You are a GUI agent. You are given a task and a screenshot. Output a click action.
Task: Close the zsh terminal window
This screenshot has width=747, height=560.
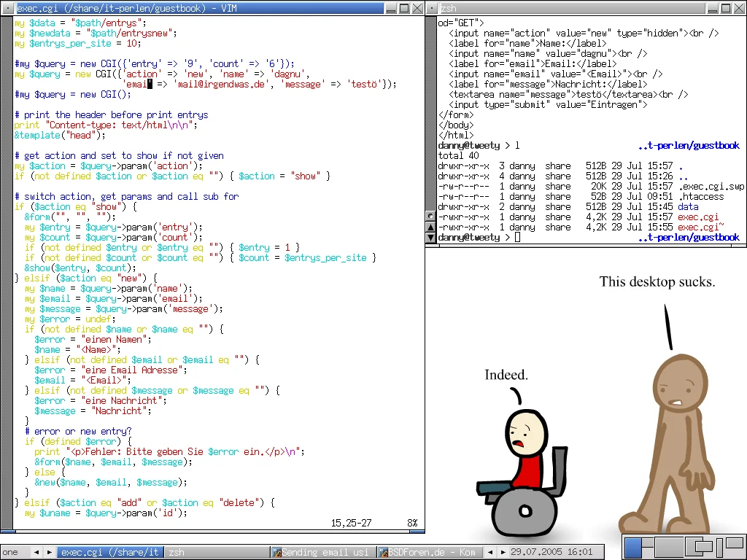pos(740,8)
